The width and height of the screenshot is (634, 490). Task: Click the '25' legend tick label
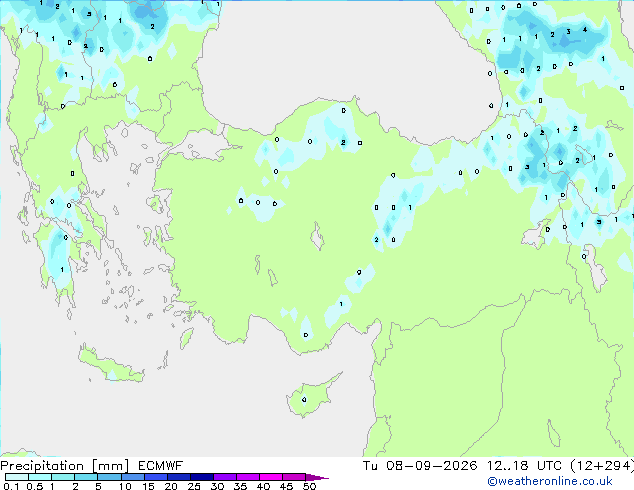tap(194, 486)
